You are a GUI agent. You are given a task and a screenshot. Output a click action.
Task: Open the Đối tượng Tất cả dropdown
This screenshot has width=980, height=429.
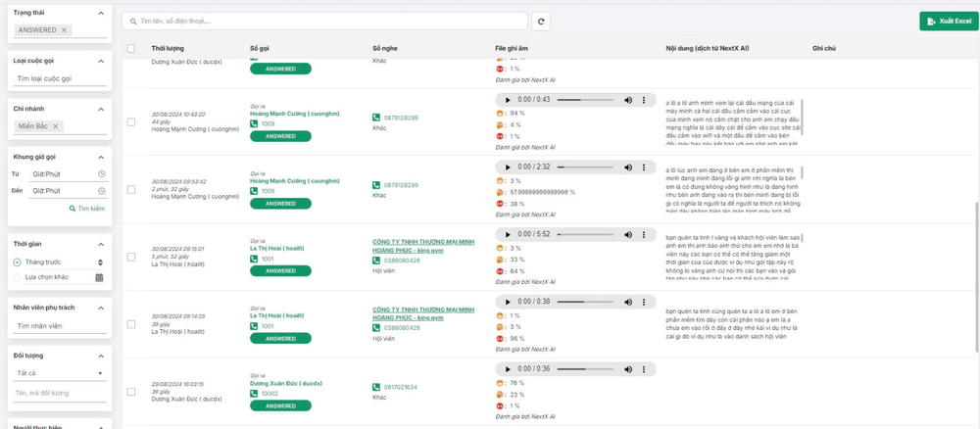(x=59, y=373)
